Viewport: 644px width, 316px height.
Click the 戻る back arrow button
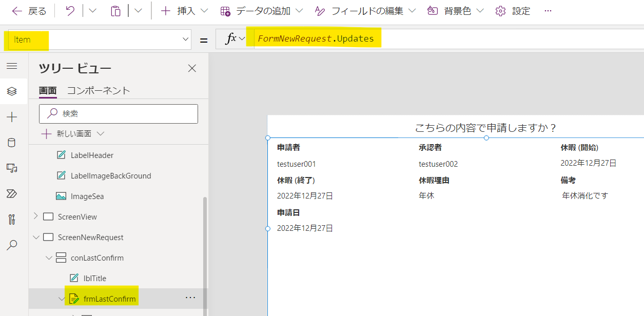click(x=29, y=11)
